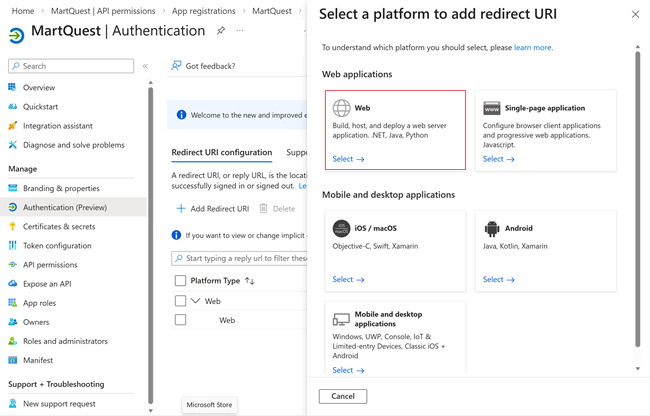The height and width of the screenshot is (416, 650).
Task: Click the App roles icon
Action: pyautogui.click(x=12, y=302)
